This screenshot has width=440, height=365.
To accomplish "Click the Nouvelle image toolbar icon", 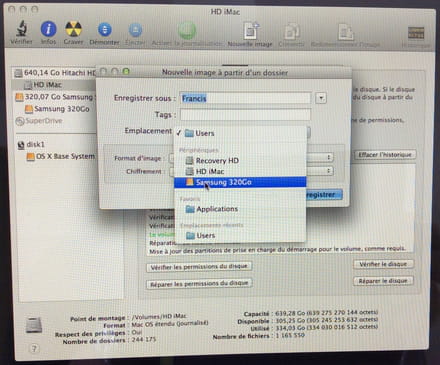I will (x=250, y=31).
